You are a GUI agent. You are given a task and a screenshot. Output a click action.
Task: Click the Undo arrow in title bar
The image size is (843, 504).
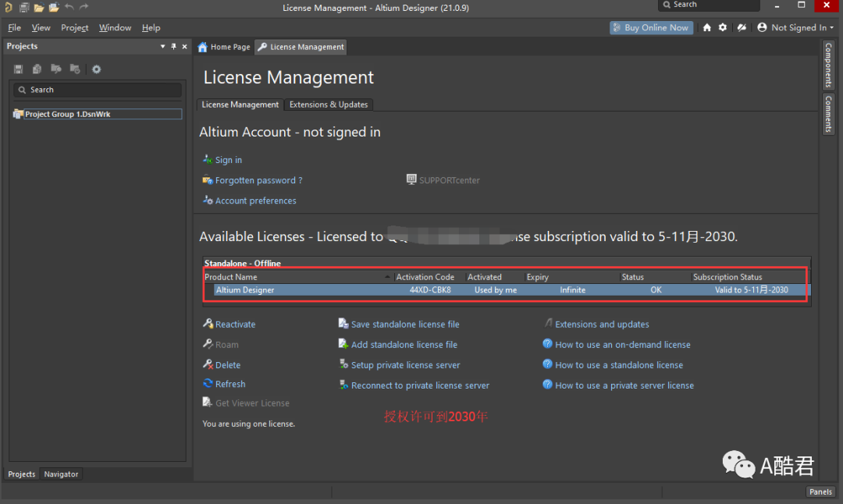click(69, 8)
